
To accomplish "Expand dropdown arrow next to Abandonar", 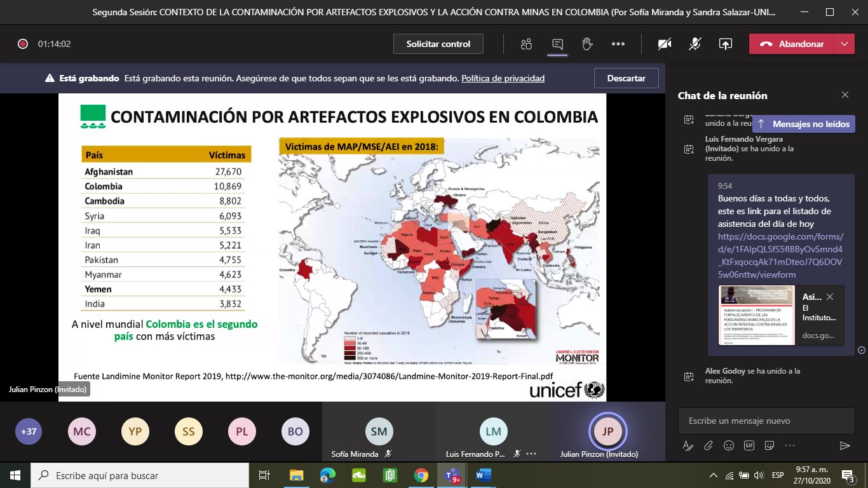I will click(844, 44).
